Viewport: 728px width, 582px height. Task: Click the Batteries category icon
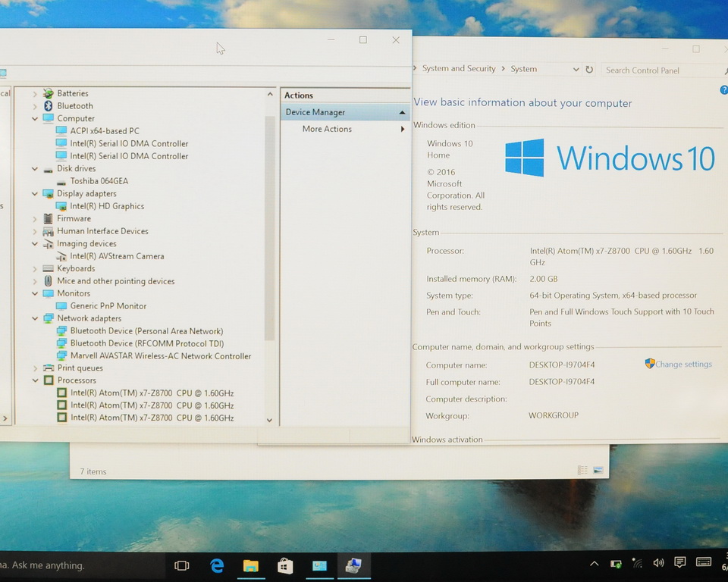pos(49,93)
